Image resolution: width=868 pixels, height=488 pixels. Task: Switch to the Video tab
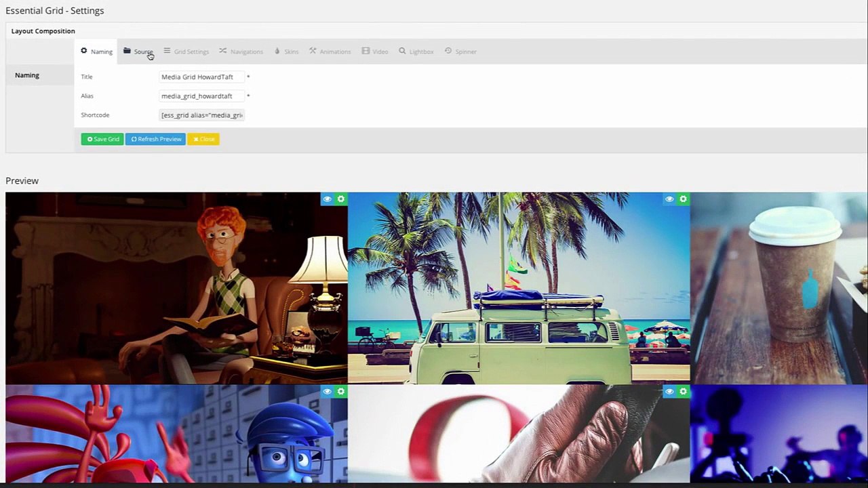375,52
